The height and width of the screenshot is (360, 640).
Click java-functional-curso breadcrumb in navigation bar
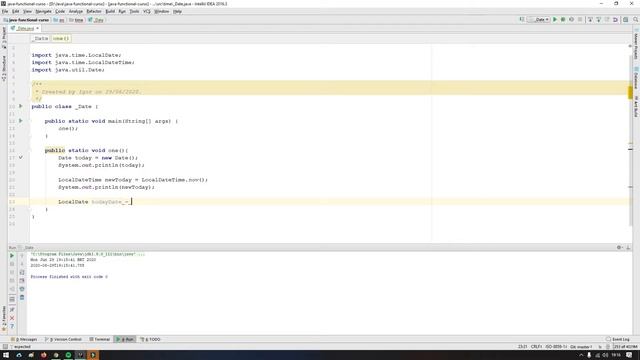26,20
